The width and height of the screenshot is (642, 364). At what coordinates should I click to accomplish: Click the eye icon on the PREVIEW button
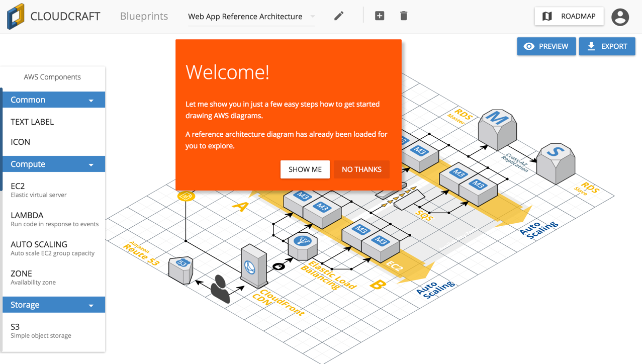click(x=529, y=46)
